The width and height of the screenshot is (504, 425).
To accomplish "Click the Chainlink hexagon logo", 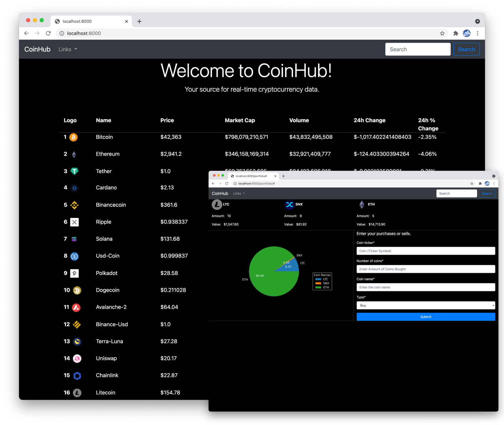I will [77, 376].
